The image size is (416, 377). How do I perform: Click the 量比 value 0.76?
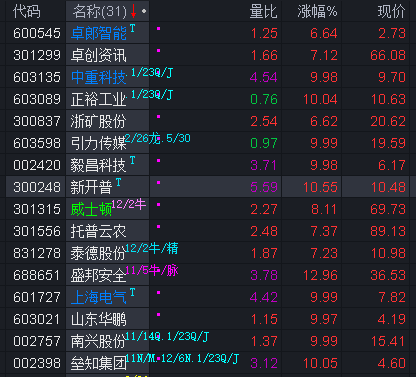click(264, 99)
